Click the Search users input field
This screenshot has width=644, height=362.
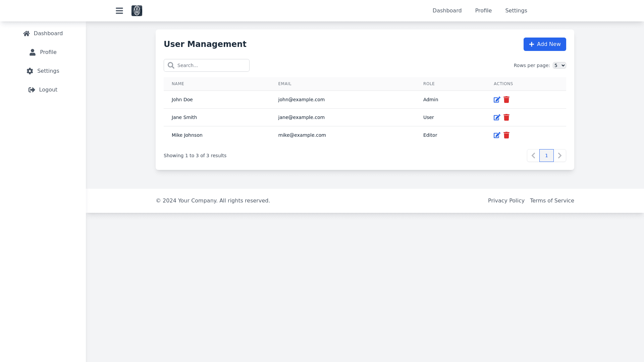(211, 65)
